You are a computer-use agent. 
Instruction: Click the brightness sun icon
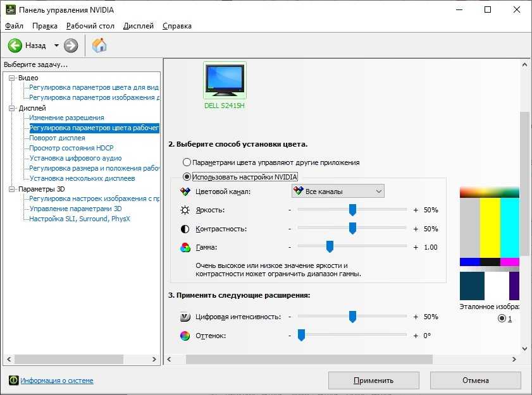185,210
